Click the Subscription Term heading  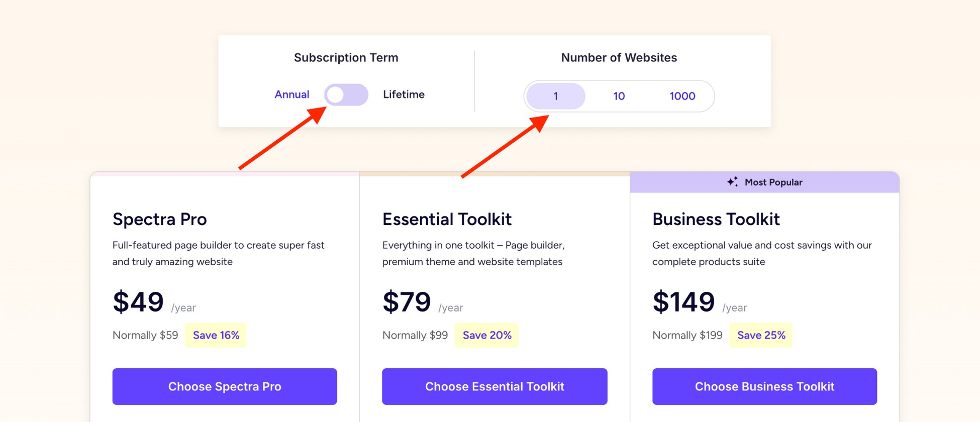pyautogui.click(x=345, y=57)
